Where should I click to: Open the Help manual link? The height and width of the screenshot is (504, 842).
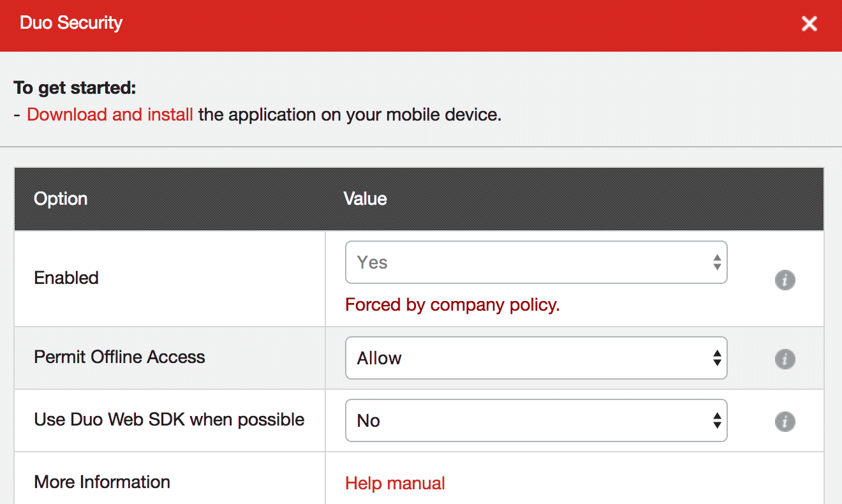coord(395,484)
